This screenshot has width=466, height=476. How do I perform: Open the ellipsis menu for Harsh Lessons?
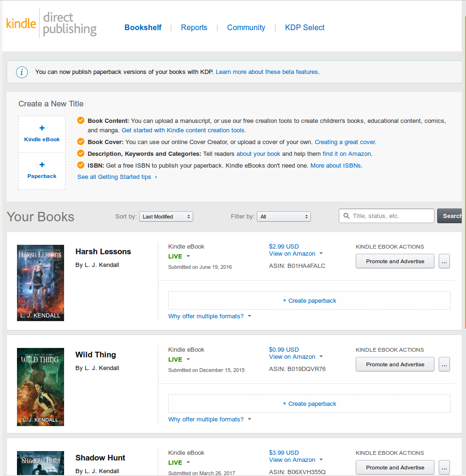click(x=444, y=261)
